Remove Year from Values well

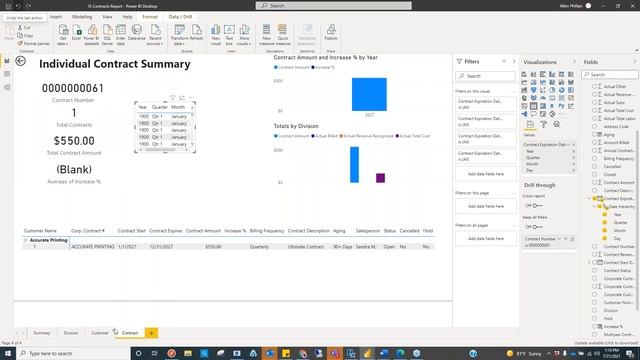click(x=573, y=151)
